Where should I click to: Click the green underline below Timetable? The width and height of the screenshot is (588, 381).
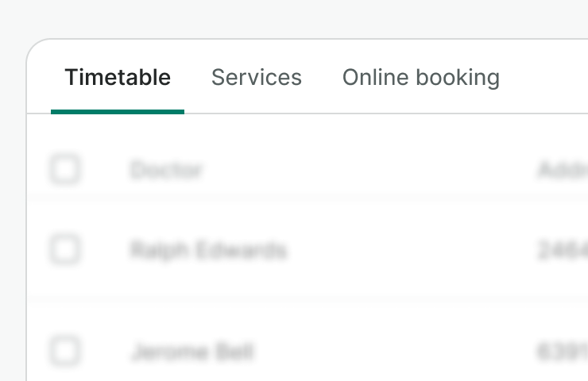(118, 112)
